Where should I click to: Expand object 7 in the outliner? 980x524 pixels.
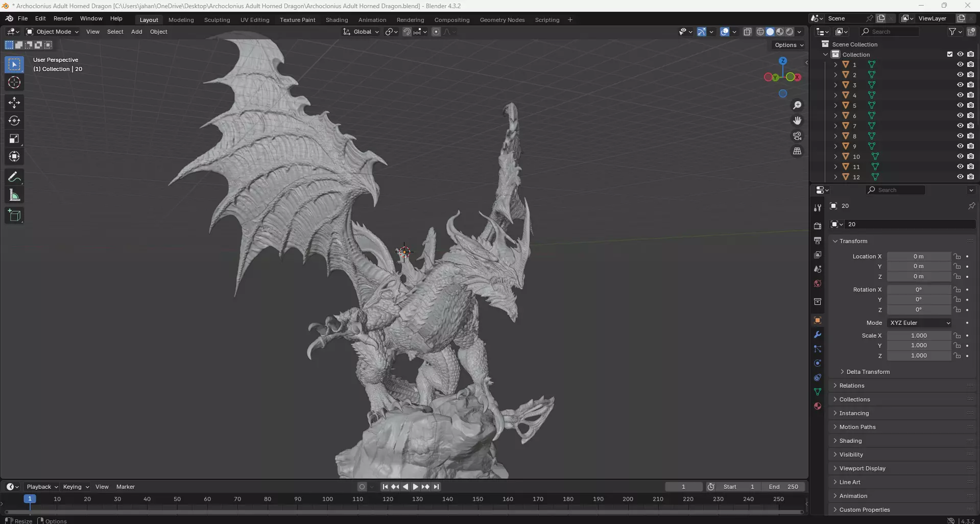[835, 126]
